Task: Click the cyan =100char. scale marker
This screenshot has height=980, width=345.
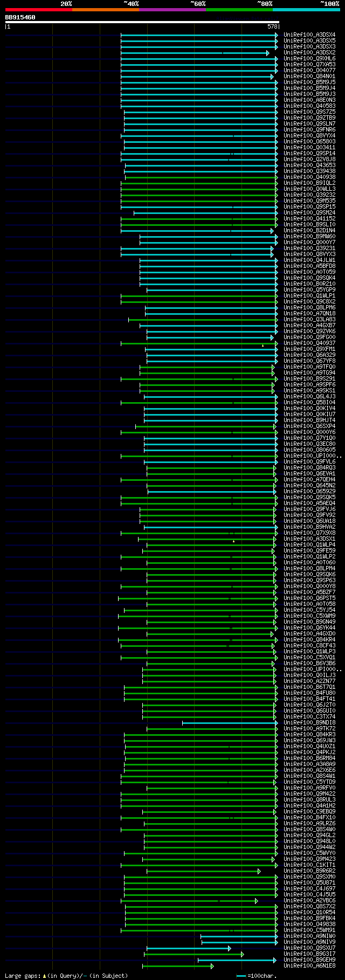Action: tap(241, 976)
